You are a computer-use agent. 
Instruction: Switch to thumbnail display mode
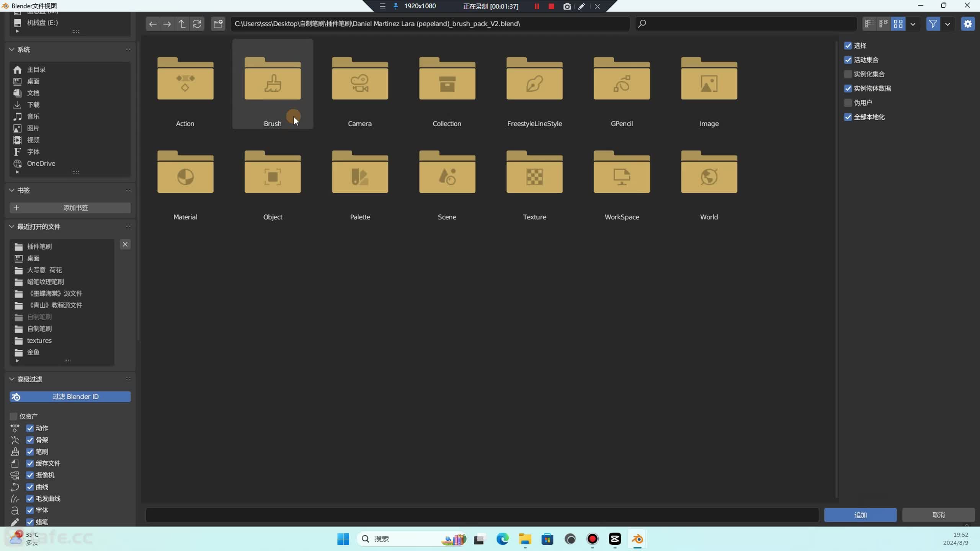point(898,24)
